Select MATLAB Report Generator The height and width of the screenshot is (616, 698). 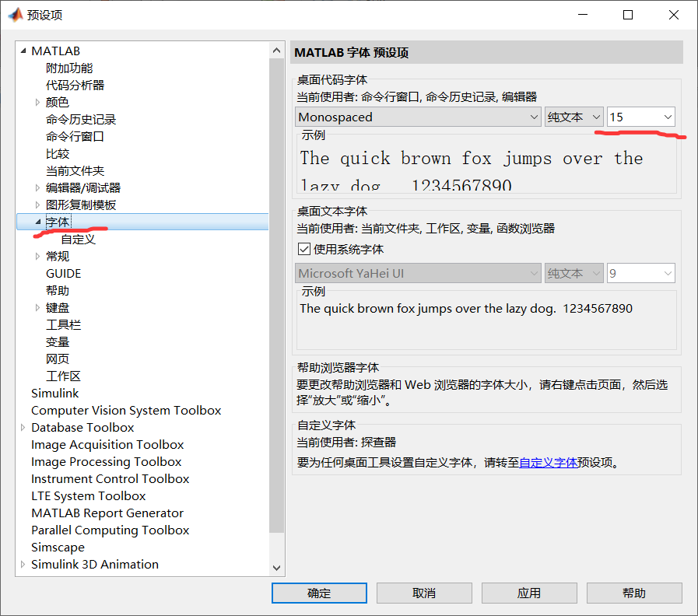[107, 513]
